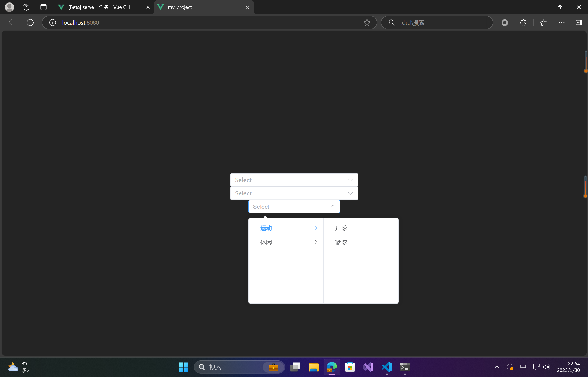This screenshot has height=377, width=588.
Task: Choose 足球 in the submenu
Action: click(341, 228)
